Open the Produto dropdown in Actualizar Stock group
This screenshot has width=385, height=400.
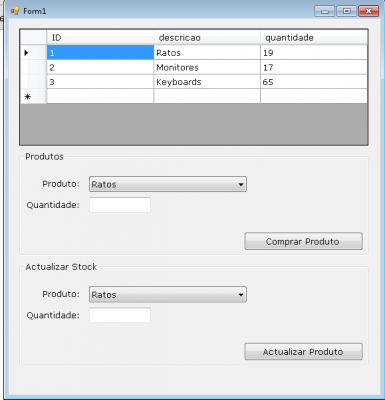tap(168, 295)
